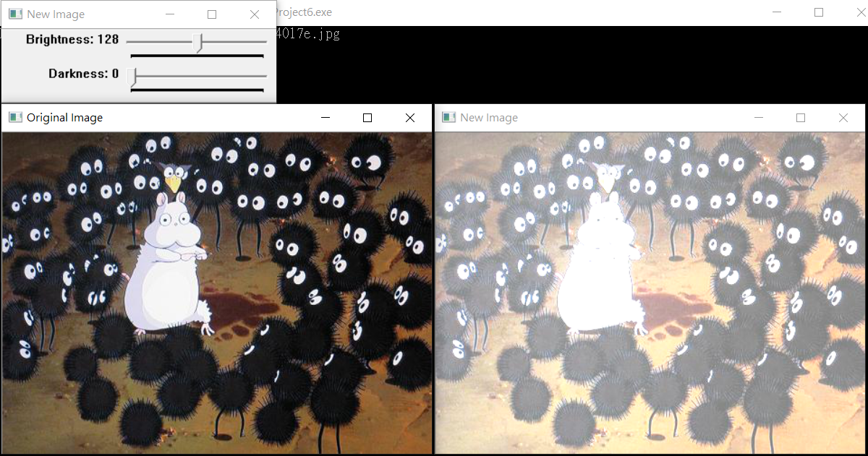Click the Darkness slider handle

tap(132, 77)
